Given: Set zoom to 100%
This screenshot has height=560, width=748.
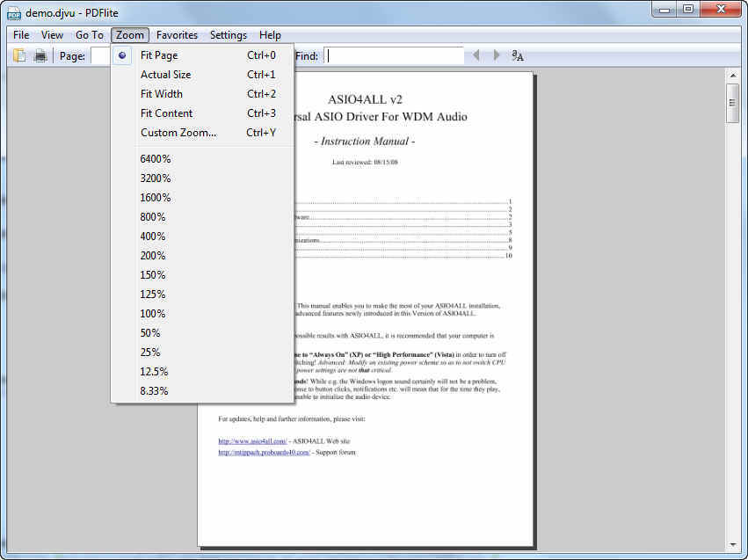Looking at the screenshot, I should pyautogui.click(x=203, y=313).
